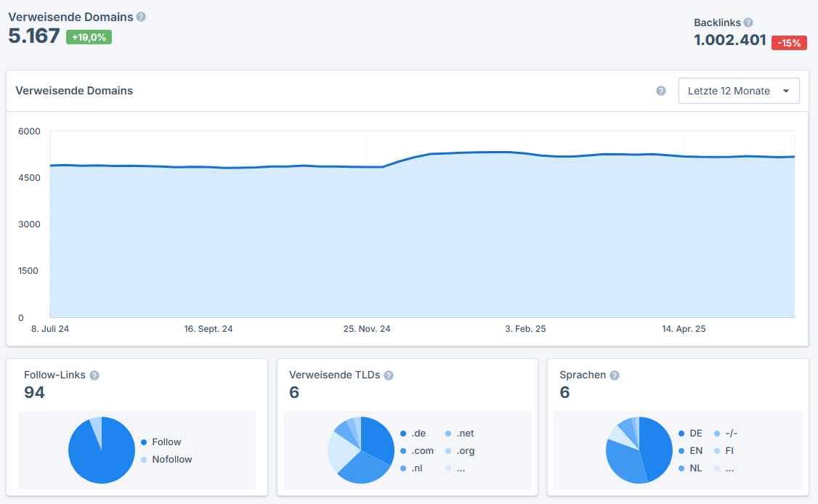Click the +19,0% green badge

pyautogui.click(x=89, y=37)
